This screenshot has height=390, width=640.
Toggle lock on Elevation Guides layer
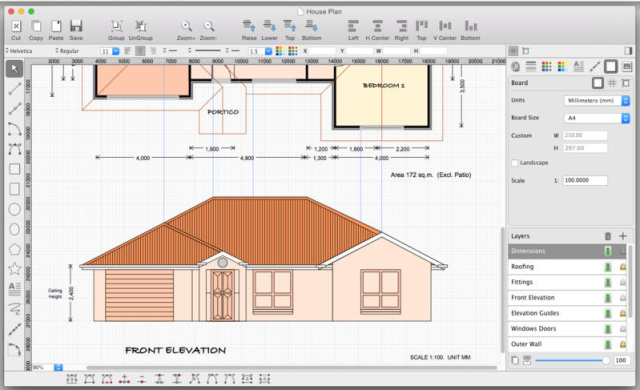[623, 313]
